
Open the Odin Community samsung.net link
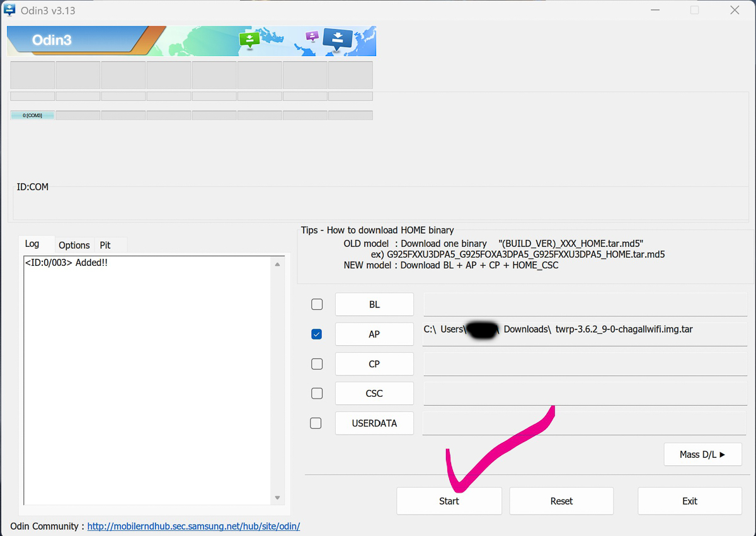point(193,526)
